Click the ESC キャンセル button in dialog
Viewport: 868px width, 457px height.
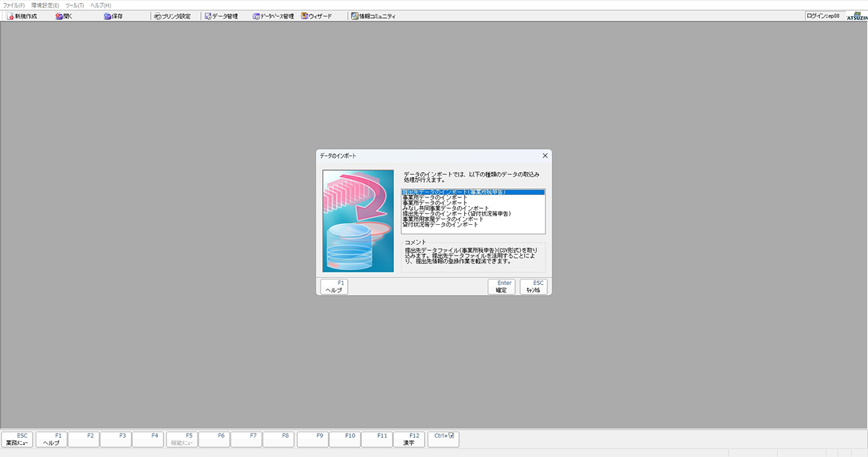[x=533, y=287]
